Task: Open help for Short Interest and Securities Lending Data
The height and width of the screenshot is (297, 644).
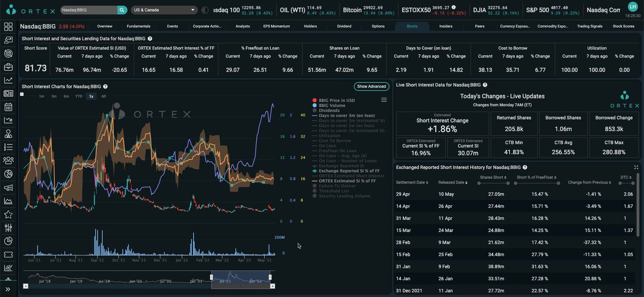Action: 150,39
